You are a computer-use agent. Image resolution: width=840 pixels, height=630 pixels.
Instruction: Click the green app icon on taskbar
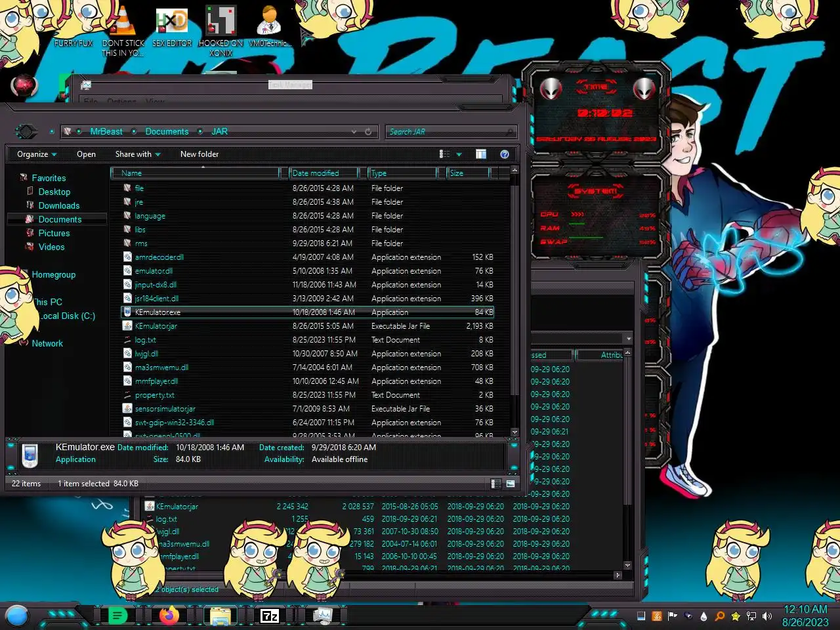coord(117,616)
